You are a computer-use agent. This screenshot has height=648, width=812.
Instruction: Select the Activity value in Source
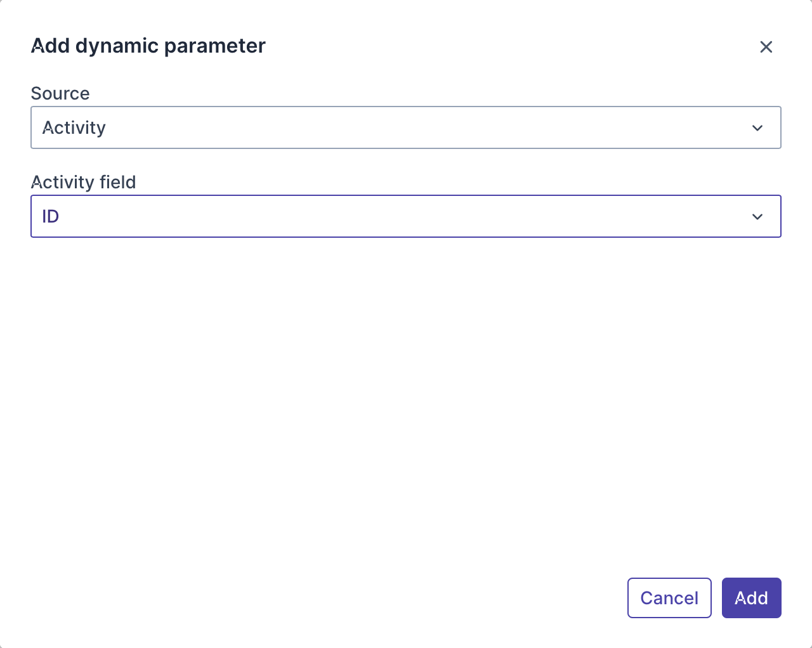point(74,127)
